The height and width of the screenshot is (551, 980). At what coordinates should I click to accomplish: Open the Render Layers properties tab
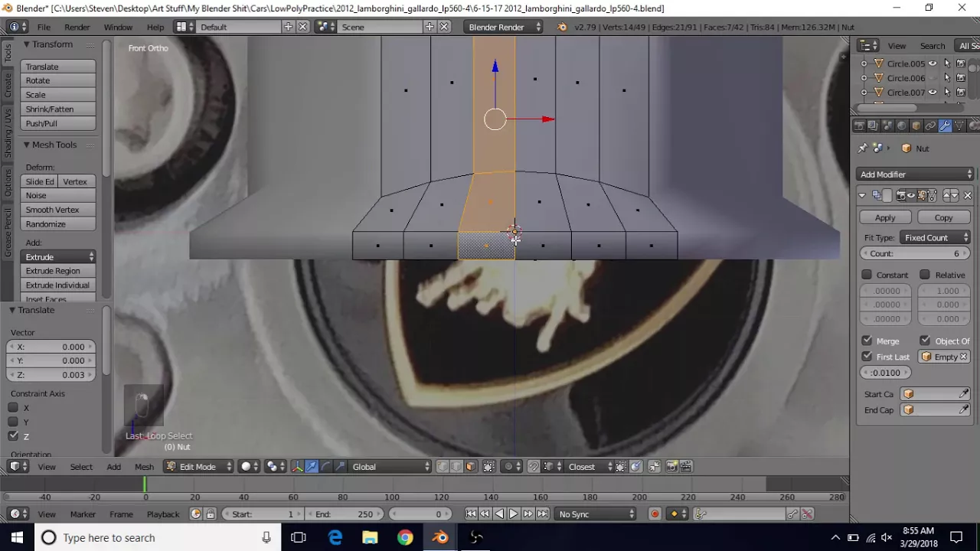tap(874, 126)
